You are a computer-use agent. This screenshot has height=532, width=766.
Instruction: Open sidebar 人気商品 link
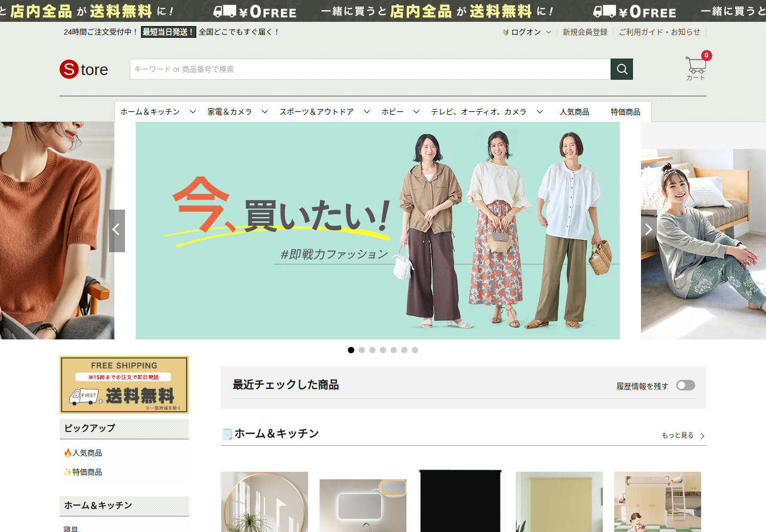tap(83, 453)
